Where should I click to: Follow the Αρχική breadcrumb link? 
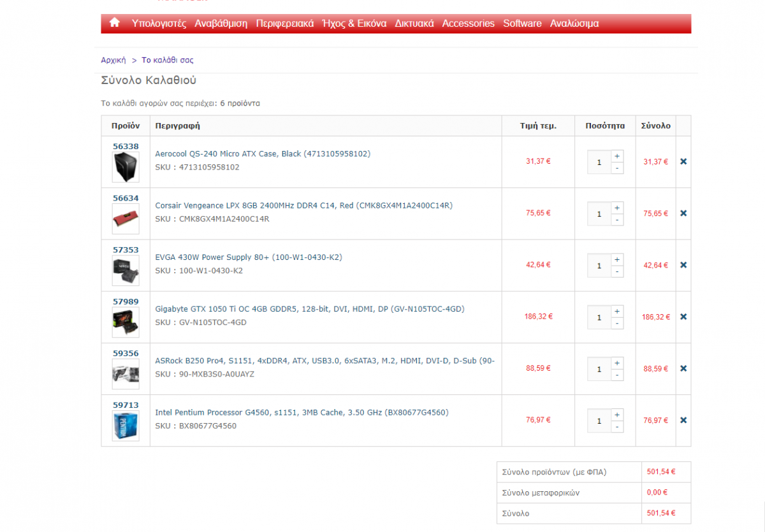coord(113,60)
